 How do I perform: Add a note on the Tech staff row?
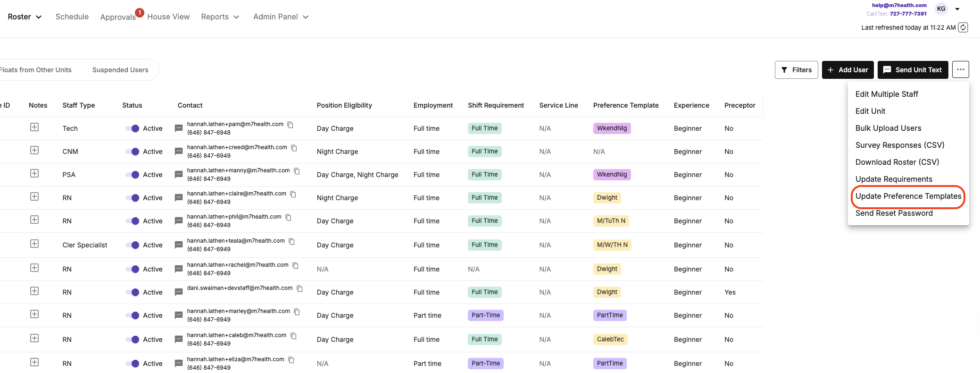[x=34, y=127]
